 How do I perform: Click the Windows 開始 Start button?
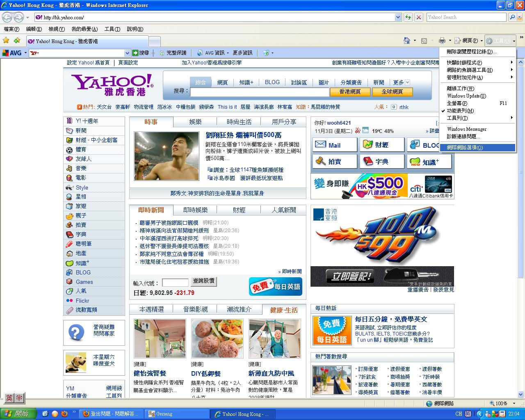coord(17,413)
